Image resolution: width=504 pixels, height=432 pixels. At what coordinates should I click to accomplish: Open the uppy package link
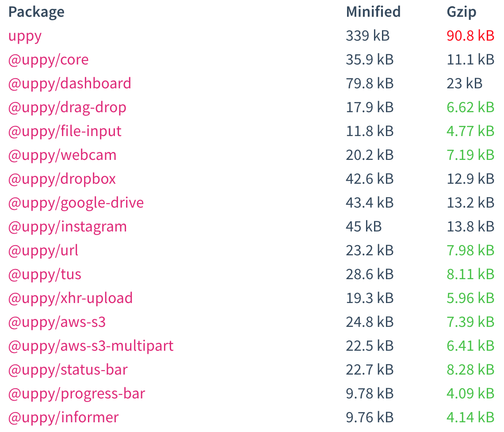(25, 36)
